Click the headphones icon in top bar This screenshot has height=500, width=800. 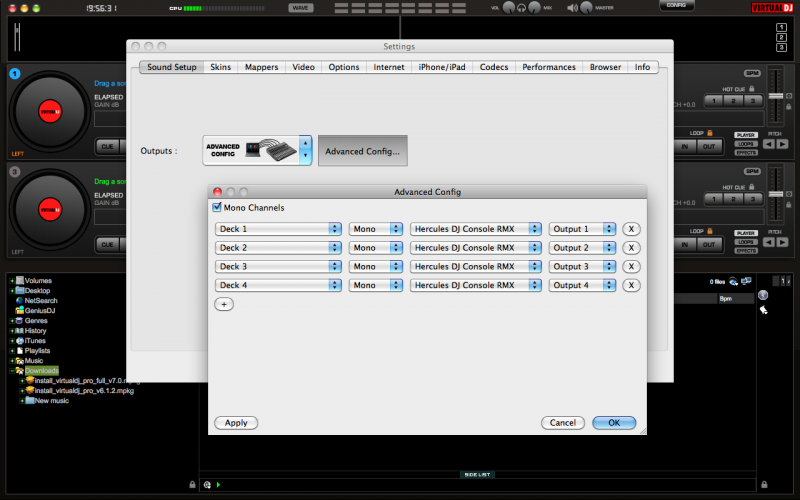coord(521,8)
